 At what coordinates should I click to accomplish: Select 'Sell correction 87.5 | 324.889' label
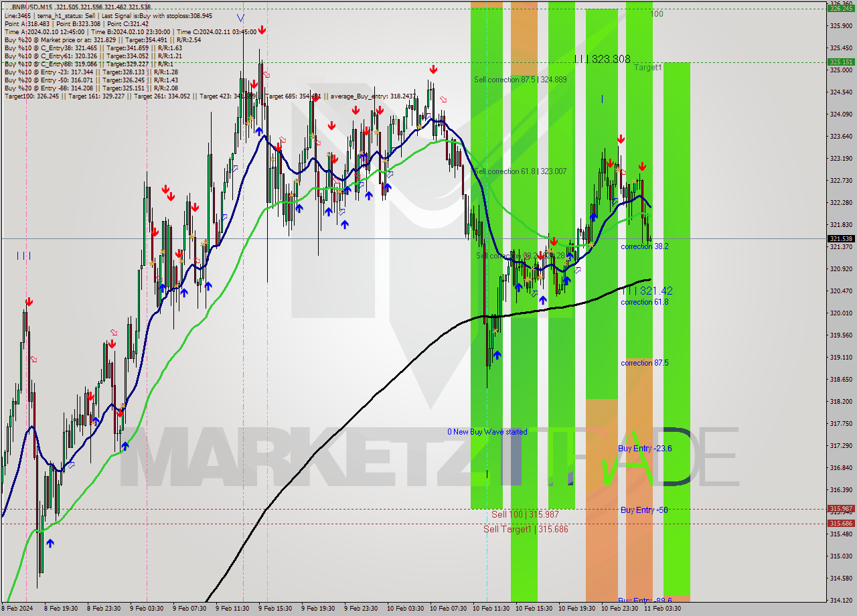[x=520, y=79]
